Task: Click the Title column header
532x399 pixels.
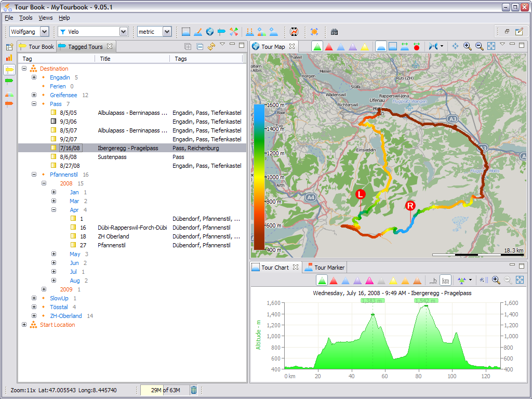Action: click(x=132, y=59)
